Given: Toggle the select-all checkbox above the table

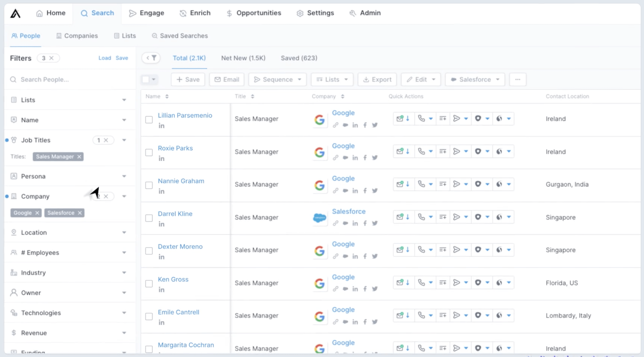Looking at the screenshot, I should (146, 80).
